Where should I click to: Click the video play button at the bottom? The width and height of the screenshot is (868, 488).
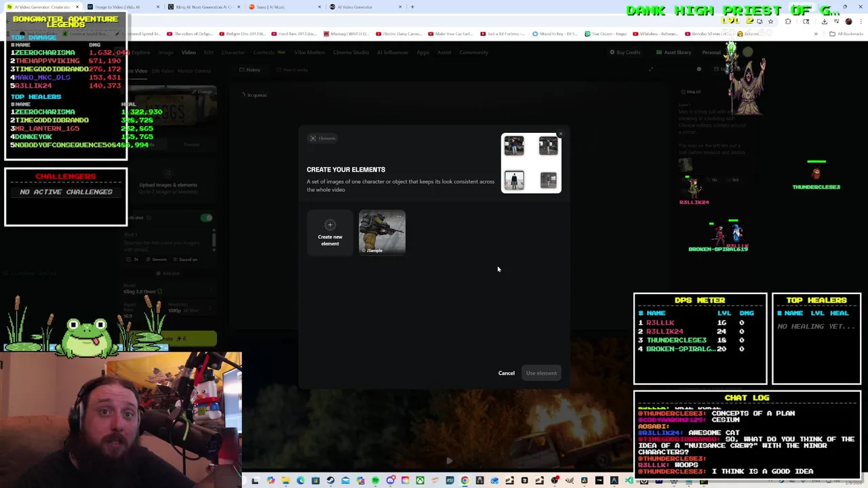[x=448, y=460]
